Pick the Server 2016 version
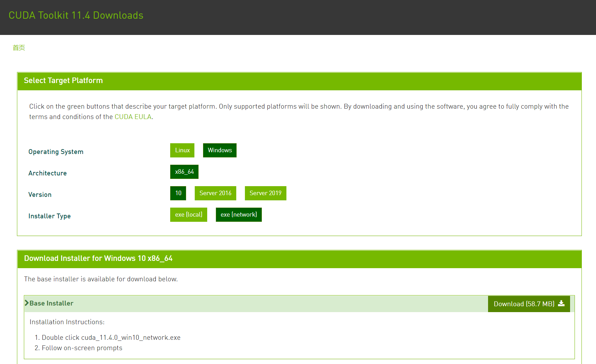This screenshot has height=364, width=596. (216, 193)
